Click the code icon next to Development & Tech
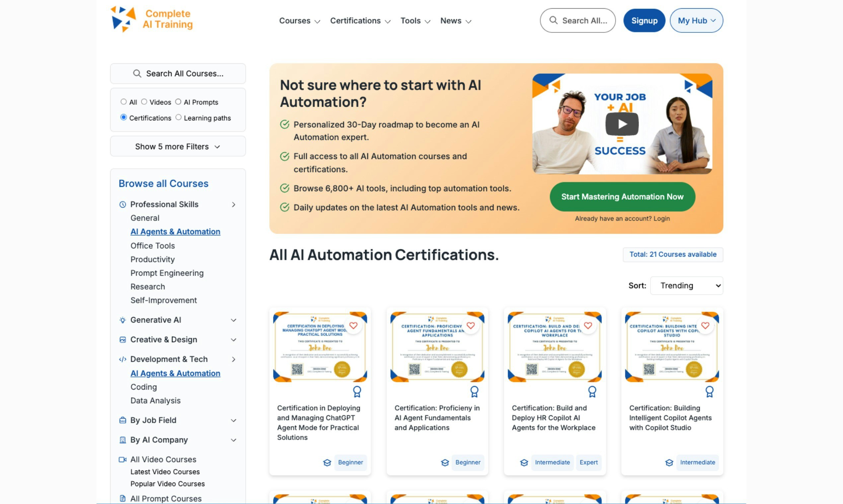This screenshot has height=504, width=843. 122,359
